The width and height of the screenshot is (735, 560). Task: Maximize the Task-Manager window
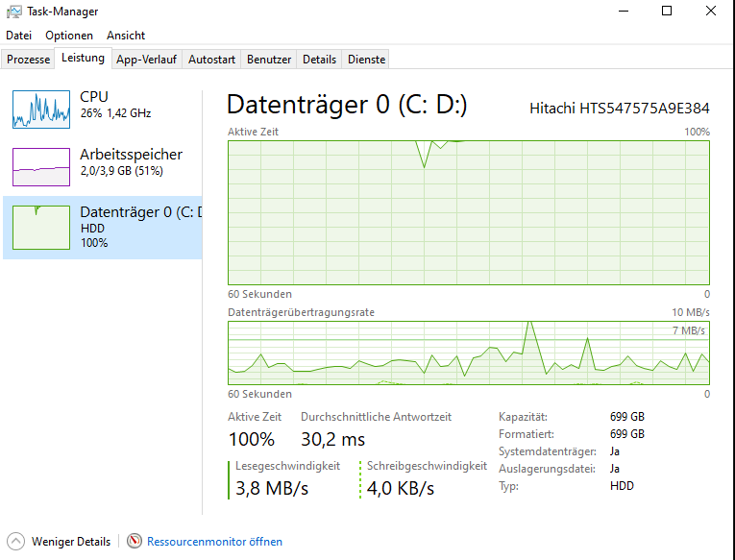coord(667,11)
